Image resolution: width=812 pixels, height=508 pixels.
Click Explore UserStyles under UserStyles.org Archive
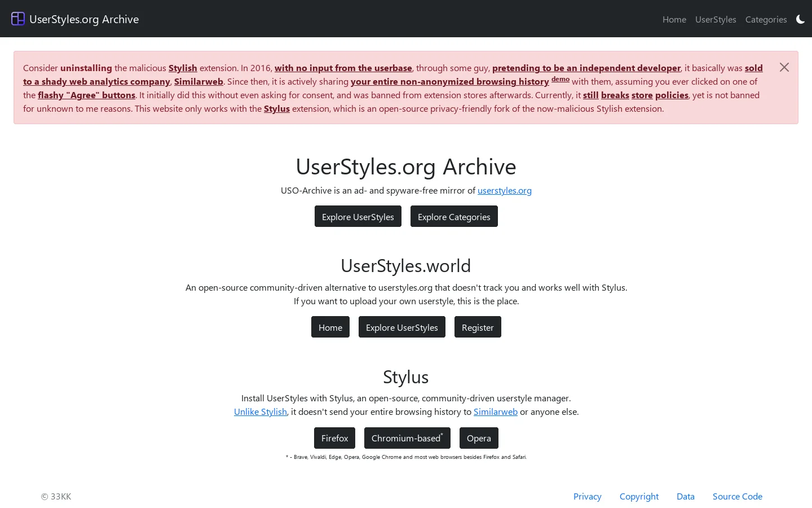click(x=358, y=217)
